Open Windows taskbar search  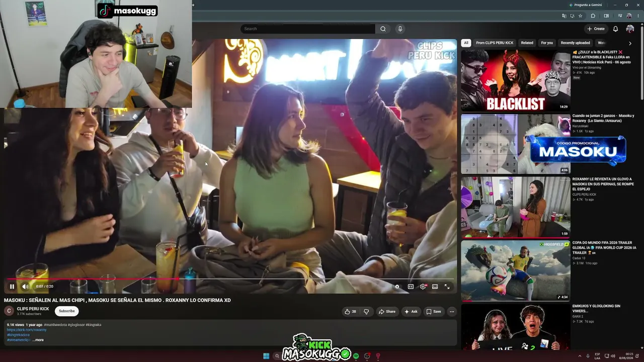point(277,356)
